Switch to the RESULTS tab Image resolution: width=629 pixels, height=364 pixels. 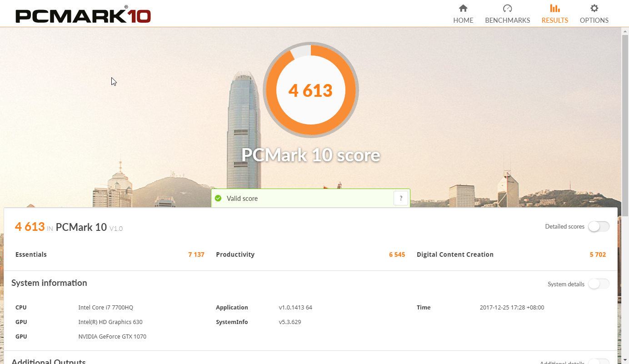555,14
